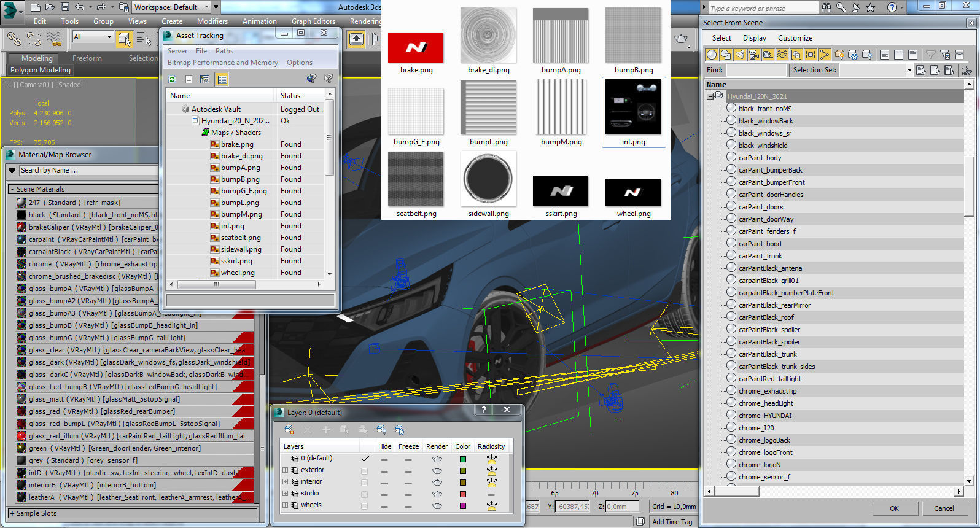Click Cancel in Select From Scene dialog

click(944, 508)
